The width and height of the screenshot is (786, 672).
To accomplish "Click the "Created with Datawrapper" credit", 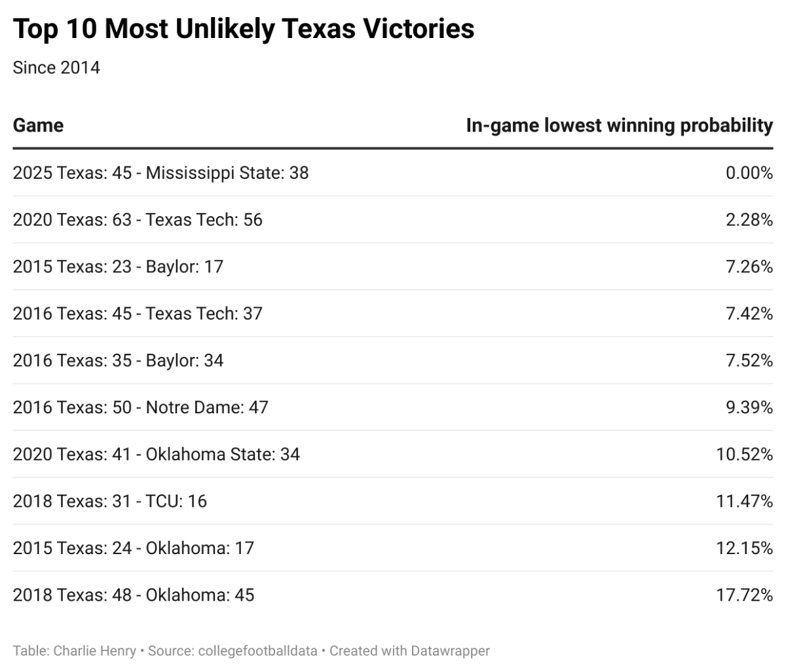I will click(x=409, y=651).
